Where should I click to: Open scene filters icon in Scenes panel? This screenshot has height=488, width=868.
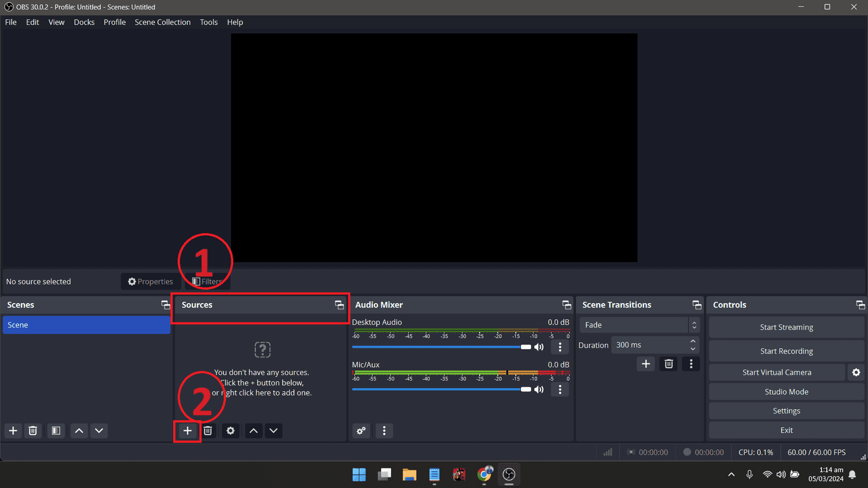pos(56,431)
